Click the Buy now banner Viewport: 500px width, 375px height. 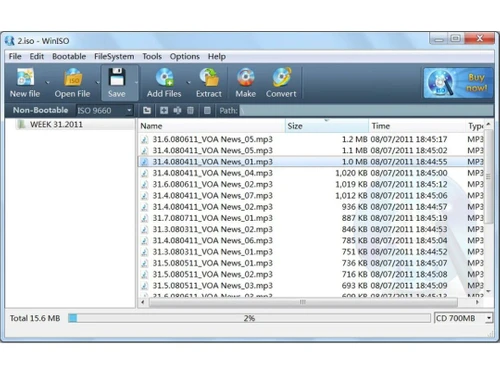tap(458, 83)
